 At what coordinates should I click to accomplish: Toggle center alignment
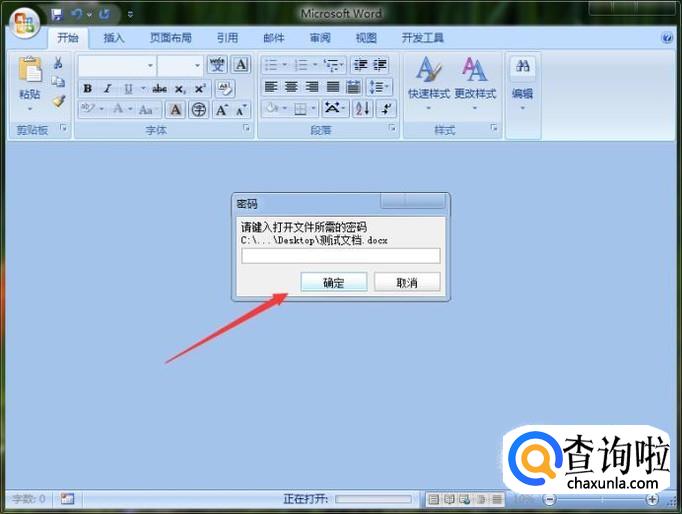click(x=291, y=87)
